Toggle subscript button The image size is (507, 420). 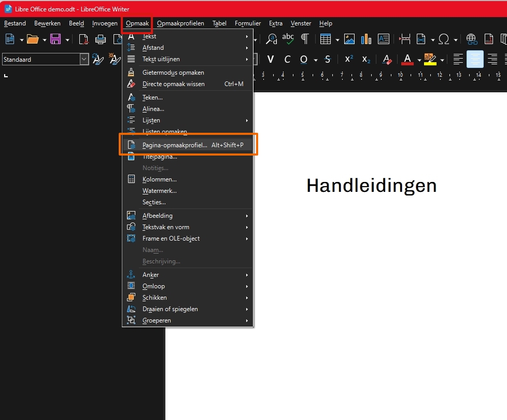366,60
